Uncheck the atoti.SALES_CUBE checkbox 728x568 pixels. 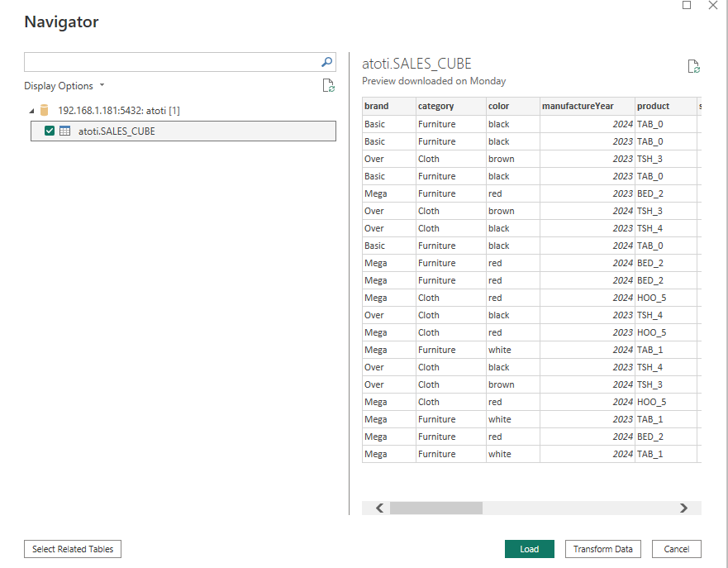pyautogui.click(x=50, y=131)
